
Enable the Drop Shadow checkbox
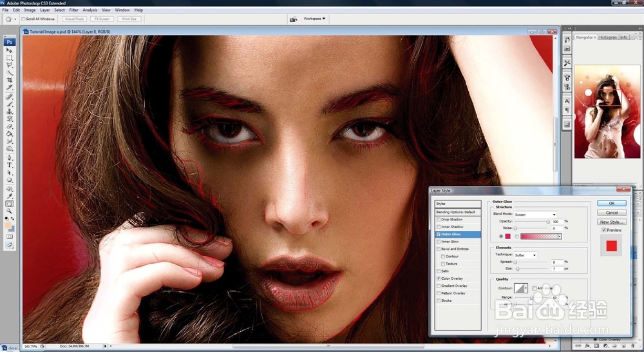pyautogui.click(x=439, y=220)
